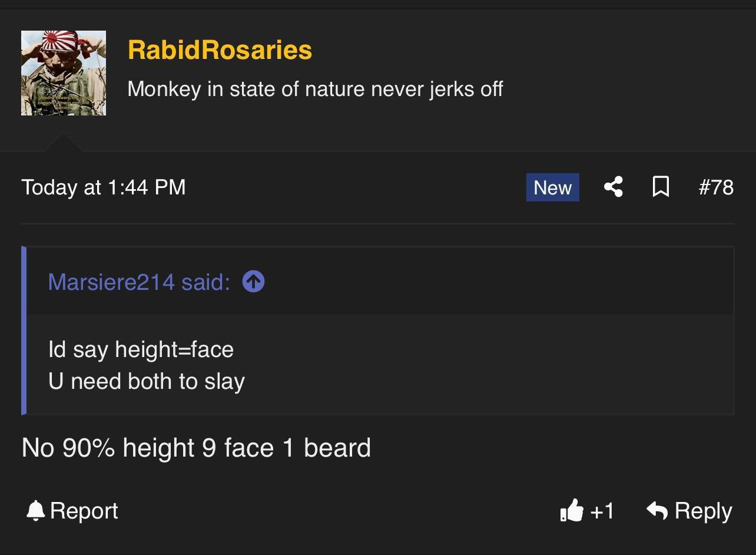Click the "Today at 1:44 PM" timestamp
The width and height of the screenshot is (756, 555).
coord(104,187)
